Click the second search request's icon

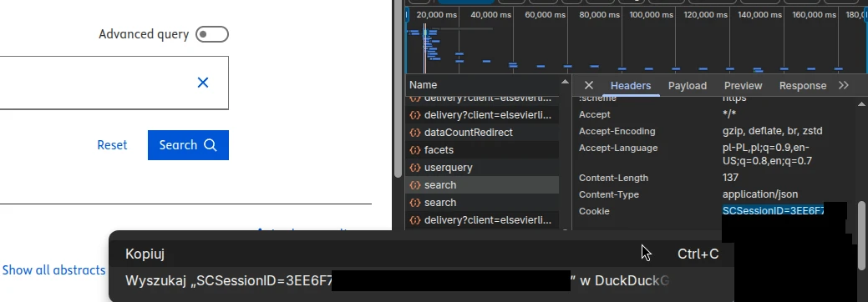(415, 203)
